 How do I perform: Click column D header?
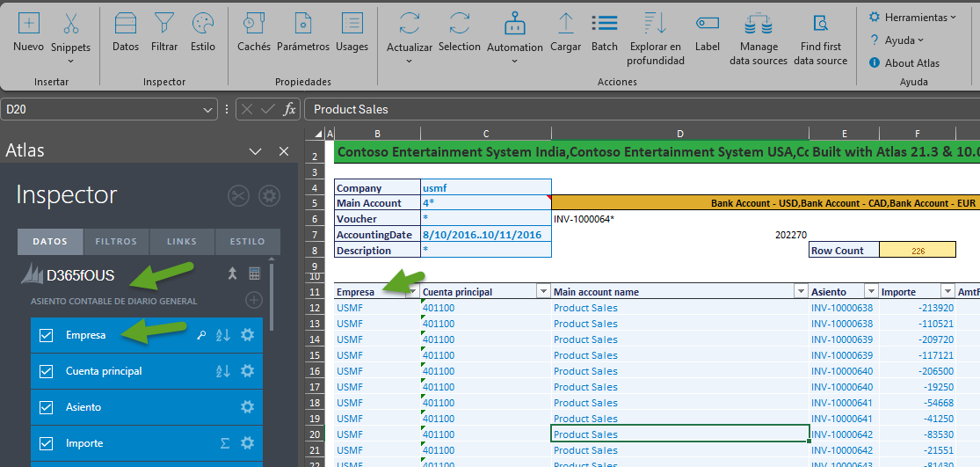click(x=680, y=133)
